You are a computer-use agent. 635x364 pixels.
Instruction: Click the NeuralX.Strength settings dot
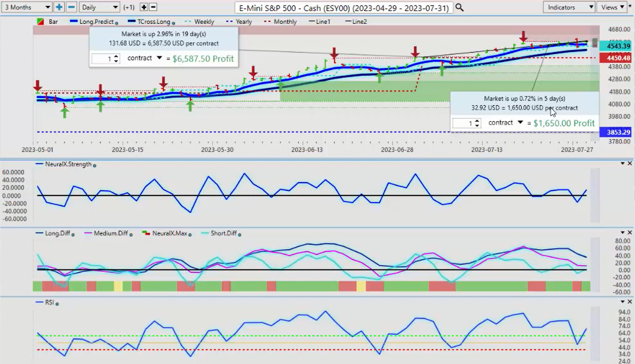[94, 165]
